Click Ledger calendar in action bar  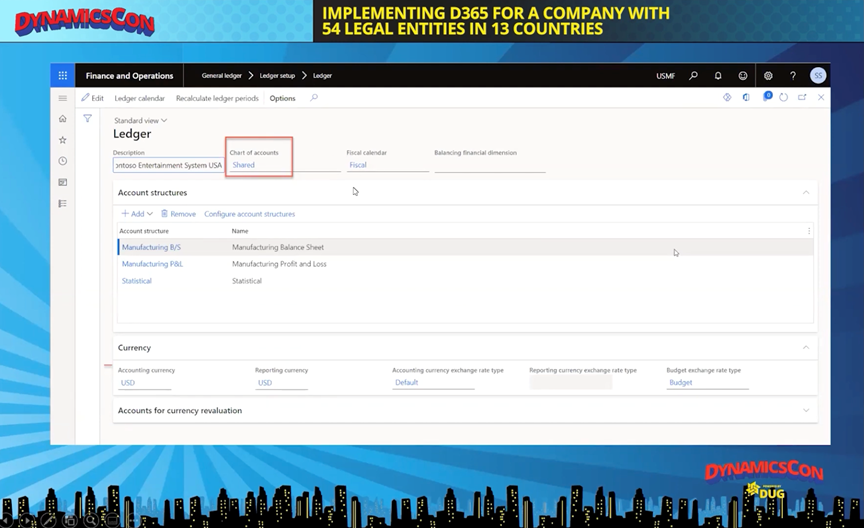(139, 98)
